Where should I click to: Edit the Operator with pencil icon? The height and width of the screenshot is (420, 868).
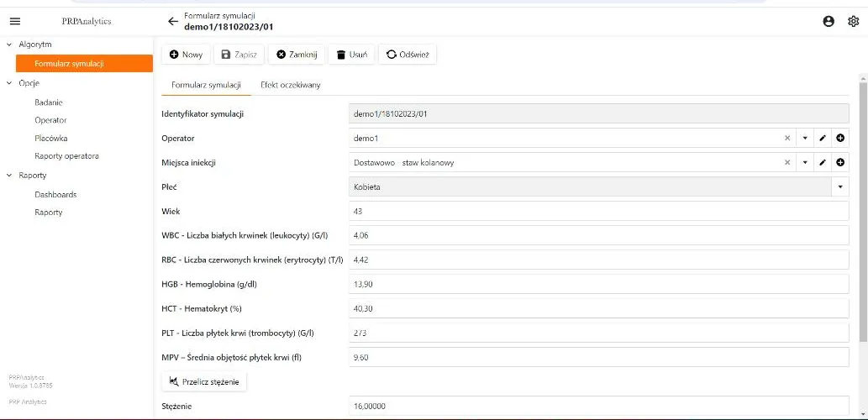[823, 138]
